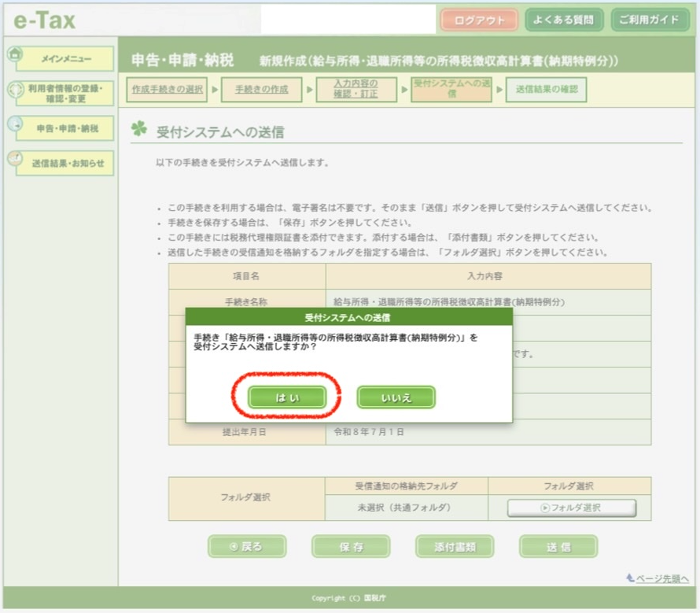Click the 手続き名称 label cell
The height and width of the screenshot is (613, 700).
click(247, 301)
